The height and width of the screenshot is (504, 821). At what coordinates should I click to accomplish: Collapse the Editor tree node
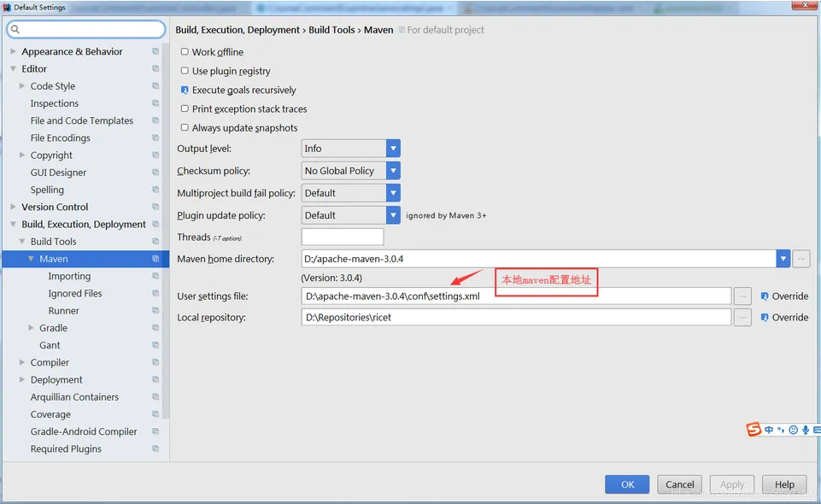(x=13, y=68)
